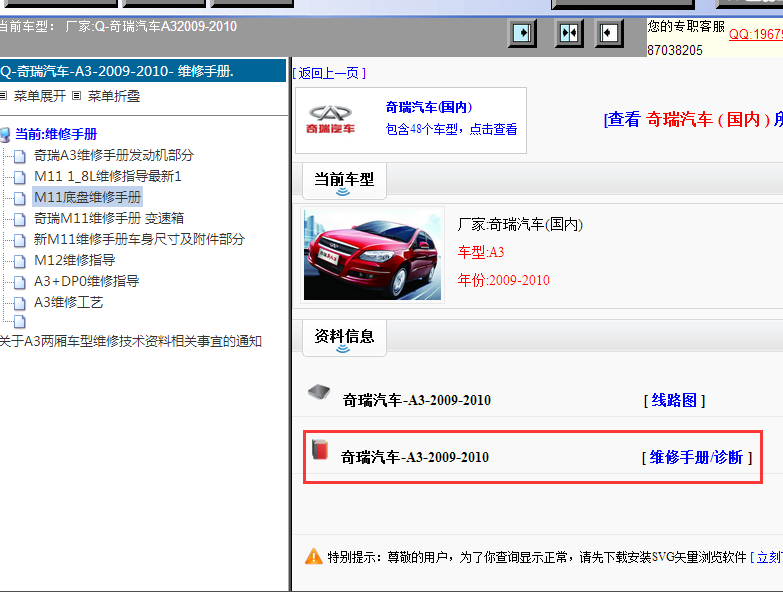Click 奇瑞汽车-A3-2009-2010 title in 维修手册 row
The height and width of the screenshot is (592, 783).
pos(415,457)
